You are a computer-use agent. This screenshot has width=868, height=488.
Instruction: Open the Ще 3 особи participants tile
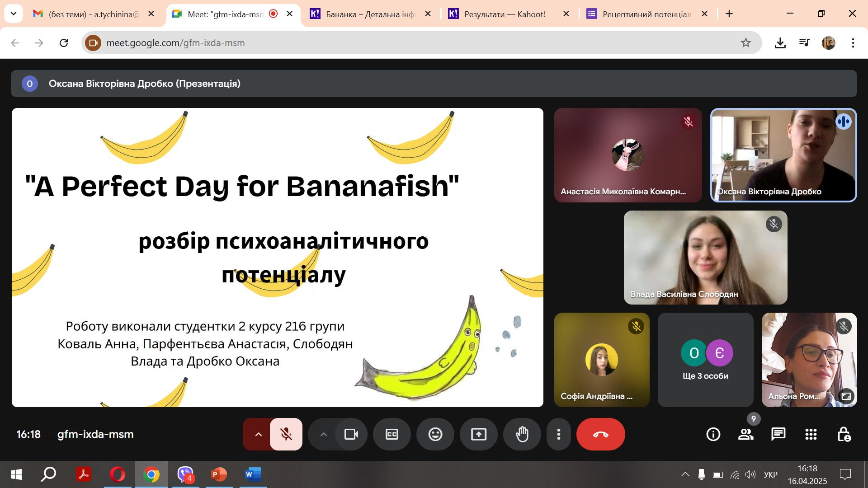[x=705, y=360]
